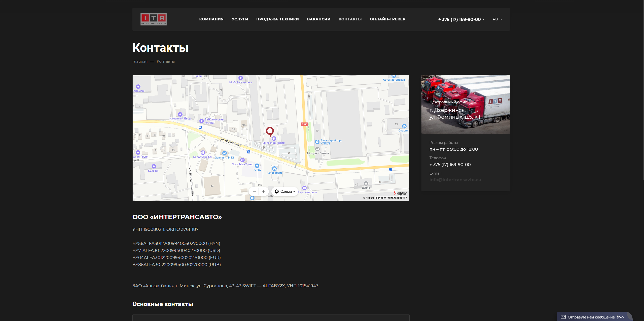Click the Главная breadcrumb link

click(x=140, y=61)
